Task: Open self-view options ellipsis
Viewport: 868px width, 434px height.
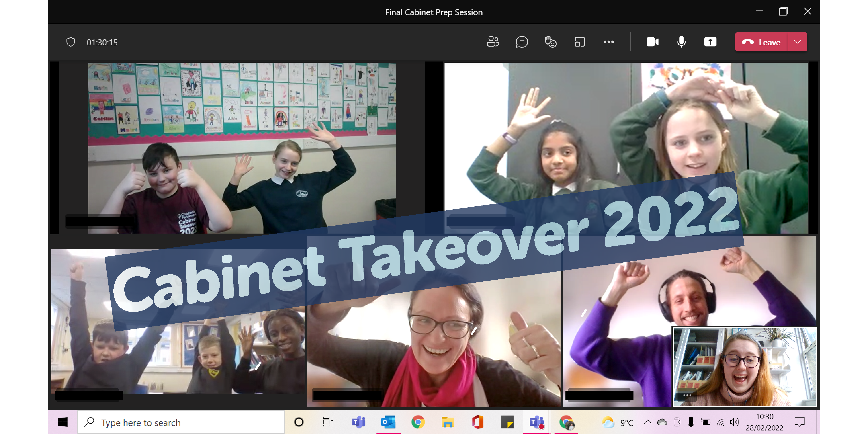Action: pos(687,395)
